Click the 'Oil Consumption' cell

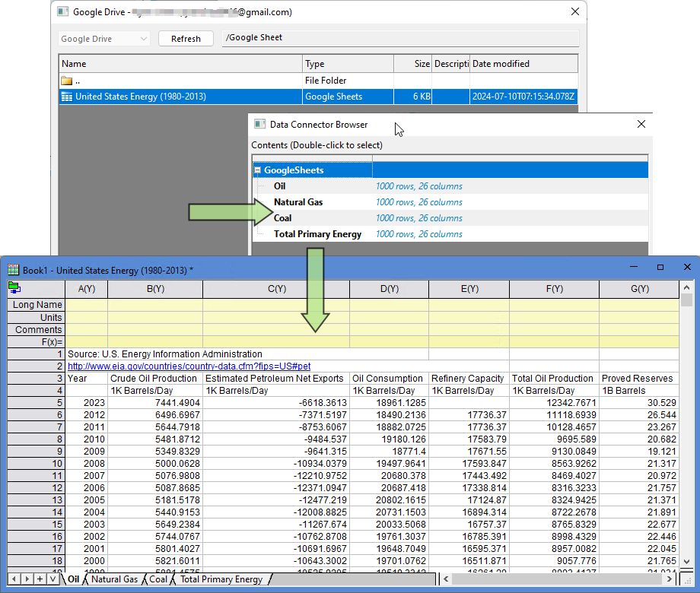(x=390, y=379)
